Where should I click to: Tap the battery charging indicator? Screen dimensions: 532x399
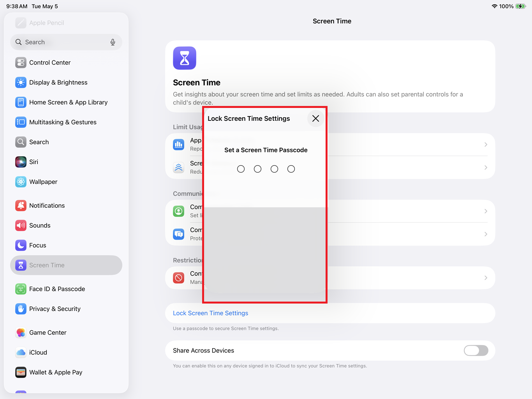521,6
